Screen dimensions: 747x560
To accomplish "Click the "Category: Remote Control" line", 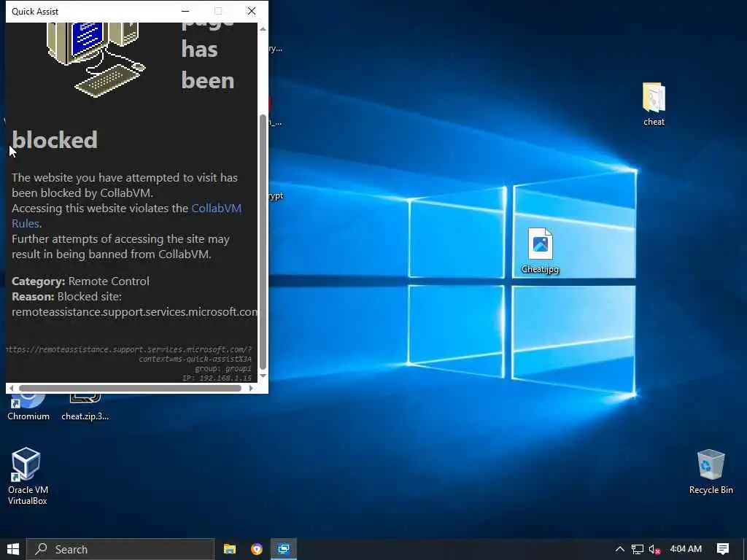I will (x=80, y=281).
